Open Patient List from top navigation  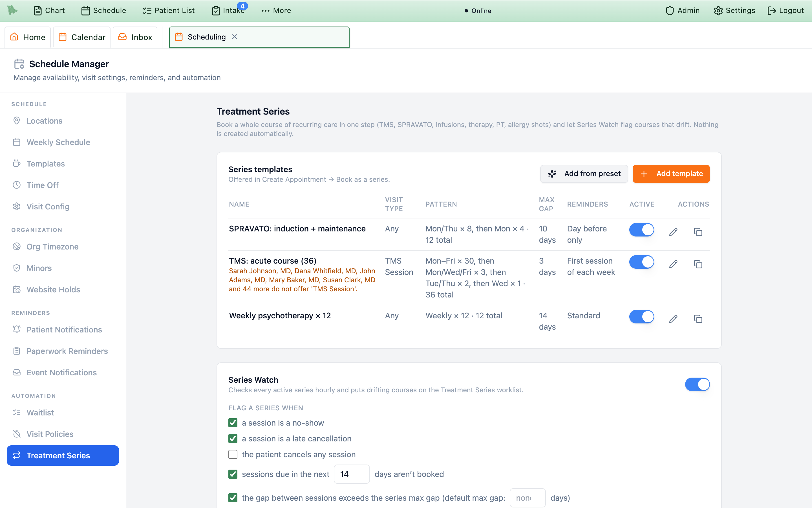point(169,10)
